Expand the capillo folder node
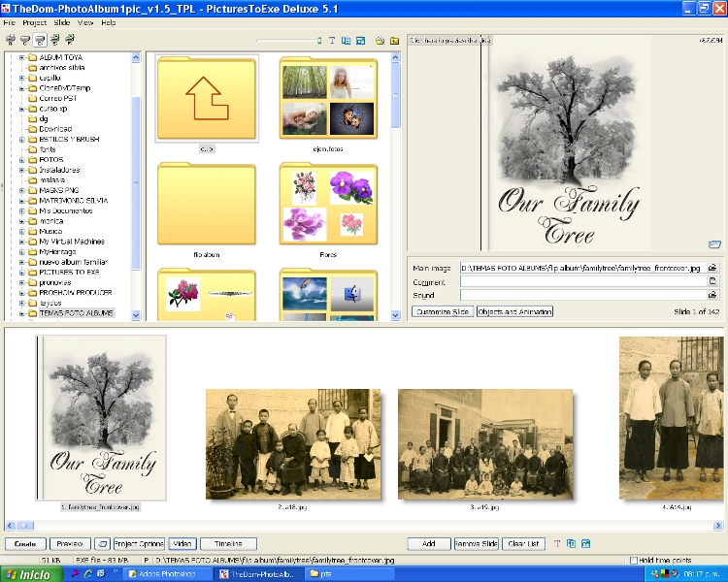 [21, 78]
